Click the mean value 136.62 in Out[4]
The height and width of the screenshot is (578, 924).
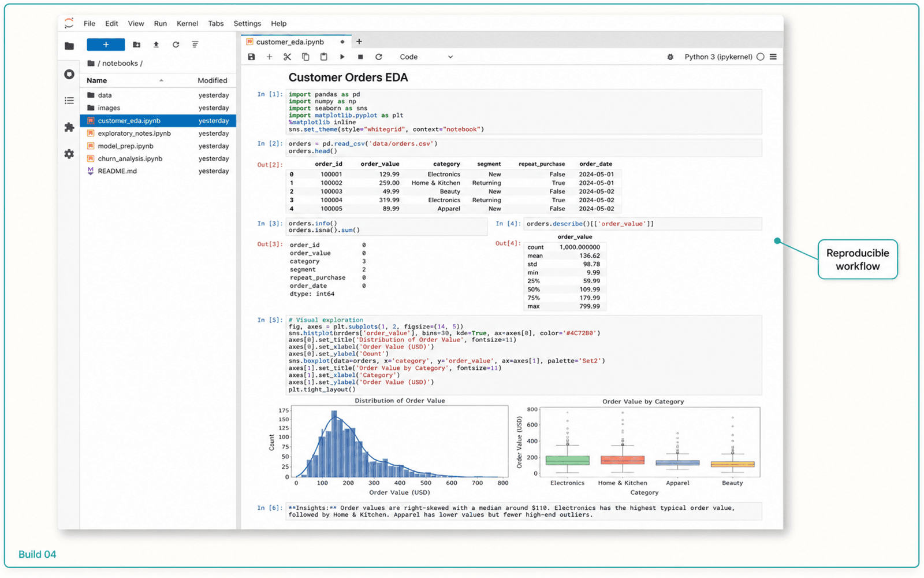pyautogui.click(x=590, y=255)
